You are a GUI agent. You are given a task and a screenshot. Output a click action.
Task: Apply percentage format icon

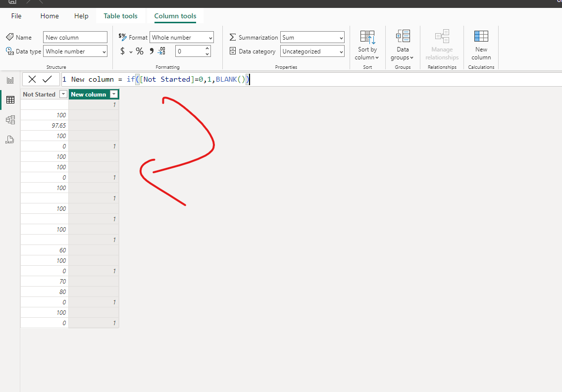click(140, 51)
